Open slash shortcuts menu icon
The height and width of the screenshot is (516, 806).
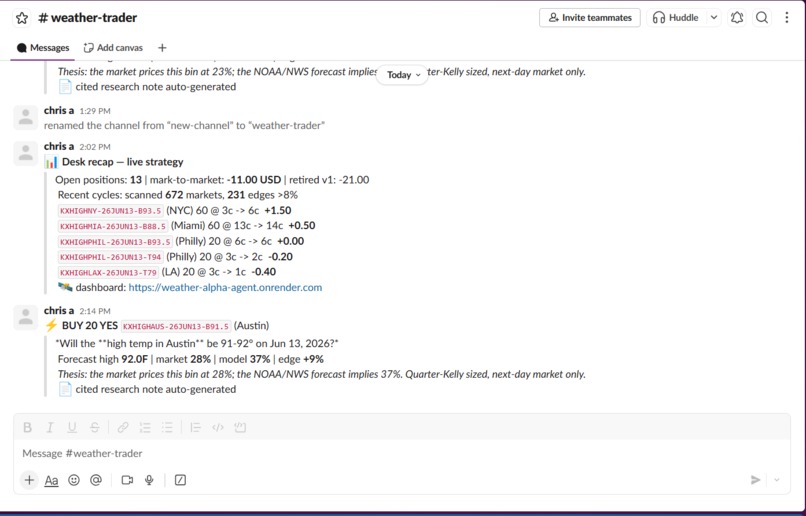pos(180,480)
